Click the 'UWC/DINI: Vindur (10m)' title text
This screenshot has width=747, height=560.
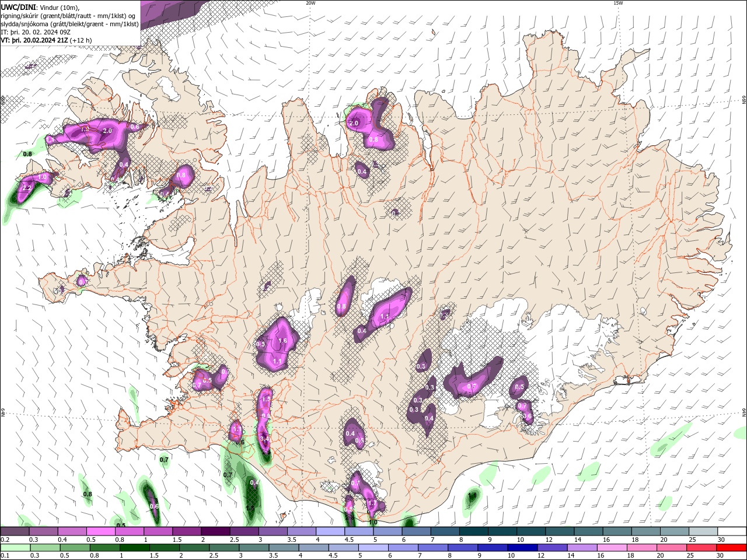pyautogui.click(x=39, y=7)
